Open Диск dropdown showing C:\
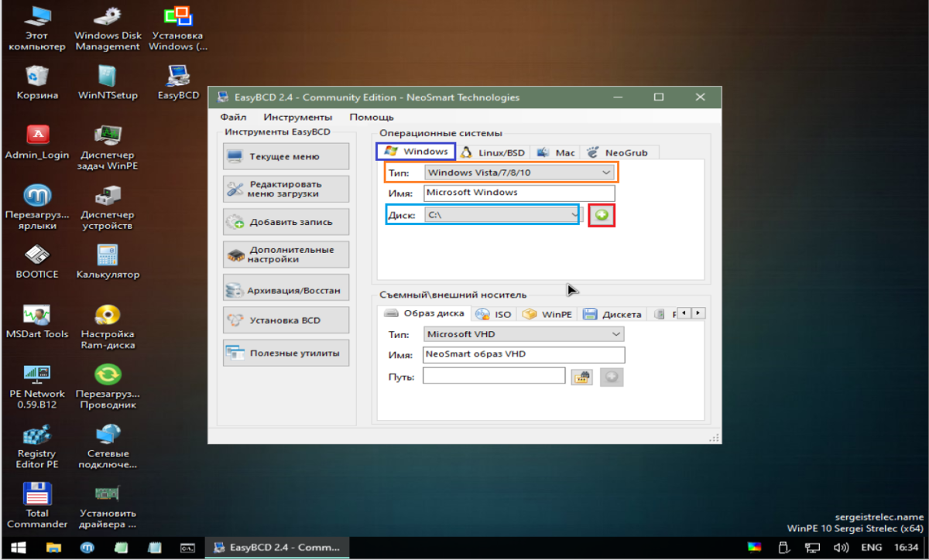Image resolution: width=929 pixels, height=560 pixels. click(x=502, y=215)
